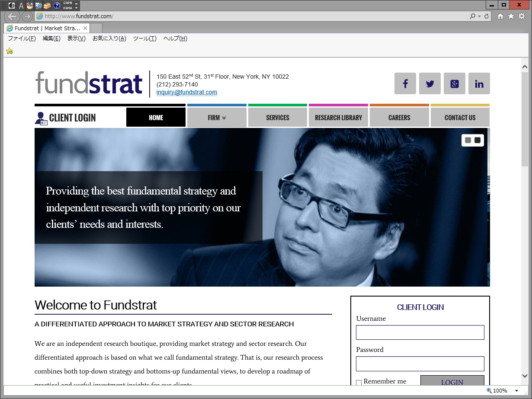This screenshot has width=532, height=399.
Task: Click the browser Forward arrow button
Action: [27, 16]
